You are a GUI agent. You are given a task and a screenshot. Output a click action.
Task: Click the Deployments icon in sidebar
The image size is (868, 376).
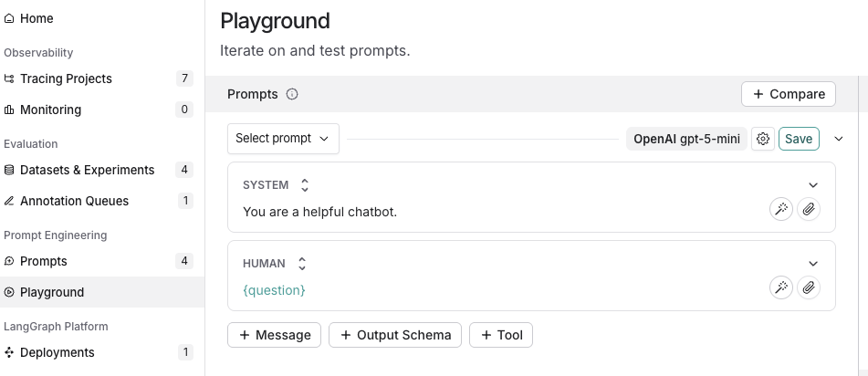(x=9, y=352)
